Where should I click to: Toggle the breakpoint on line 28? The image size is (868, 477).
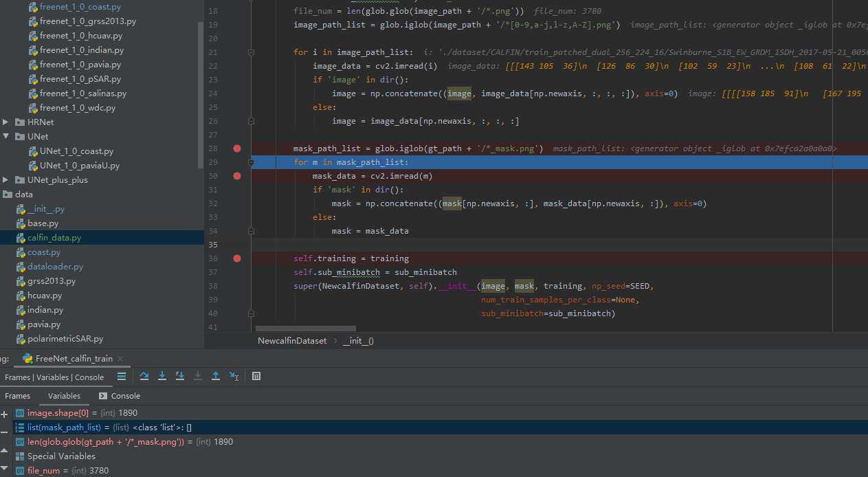[237, 148]
